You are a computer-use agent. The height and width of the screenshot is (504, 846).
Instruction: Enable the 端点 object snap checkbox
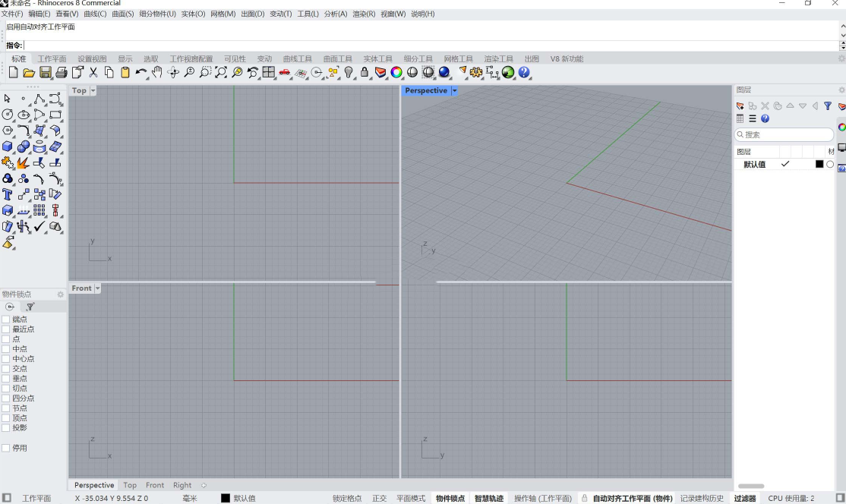6,320
